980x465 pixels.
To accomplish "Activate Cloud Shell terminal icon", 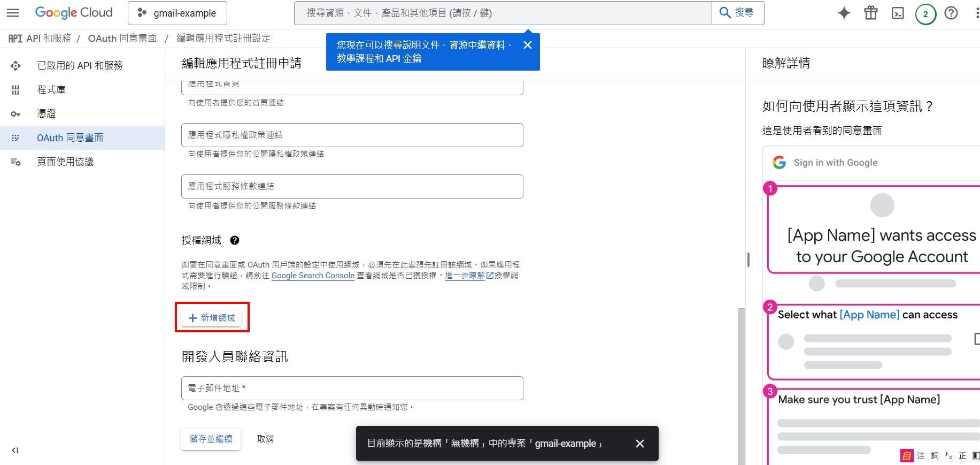I will [898, 13].
